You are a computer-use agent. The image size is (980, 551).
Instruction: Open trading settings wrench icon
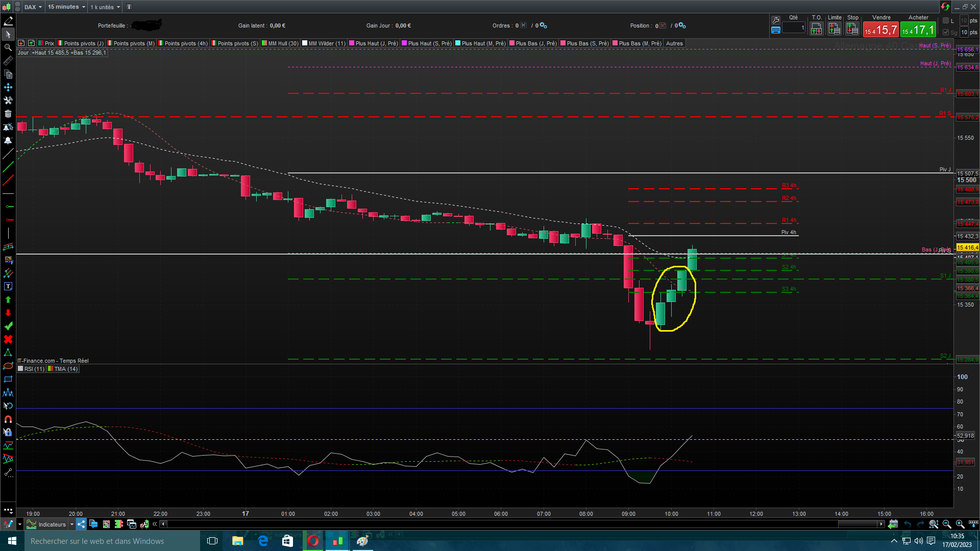point(776,20)
